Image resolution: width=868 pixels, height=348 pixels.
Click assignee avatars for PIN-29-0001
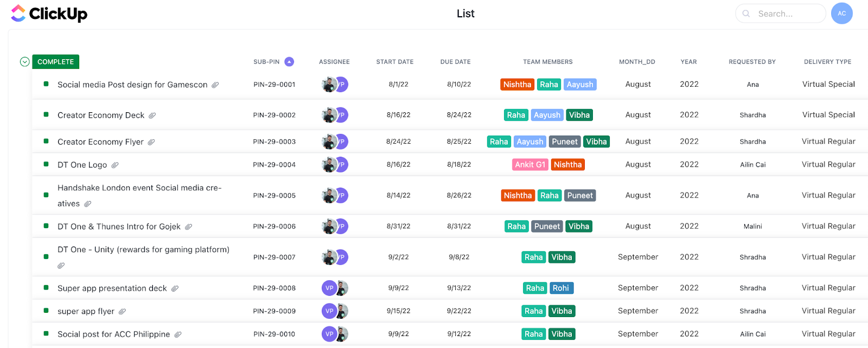click(335, 85)
